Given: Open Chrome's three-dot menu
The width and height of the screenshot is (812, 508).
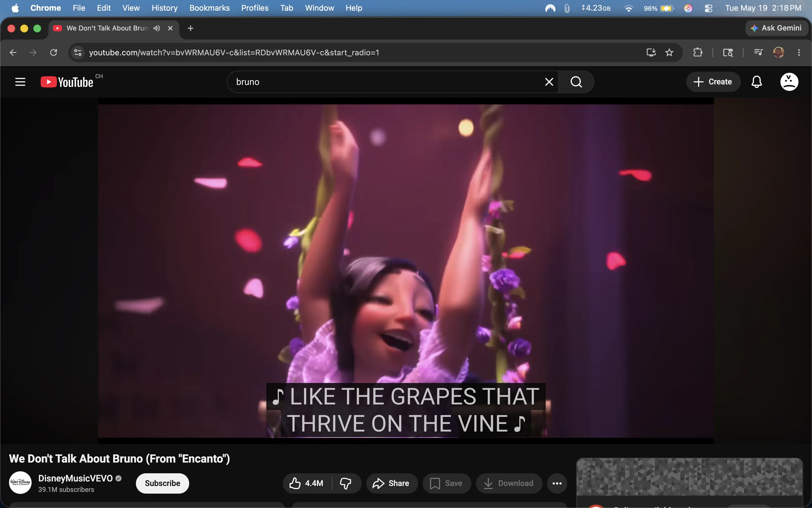Looking at the screenshot, I should coord(799,52).
